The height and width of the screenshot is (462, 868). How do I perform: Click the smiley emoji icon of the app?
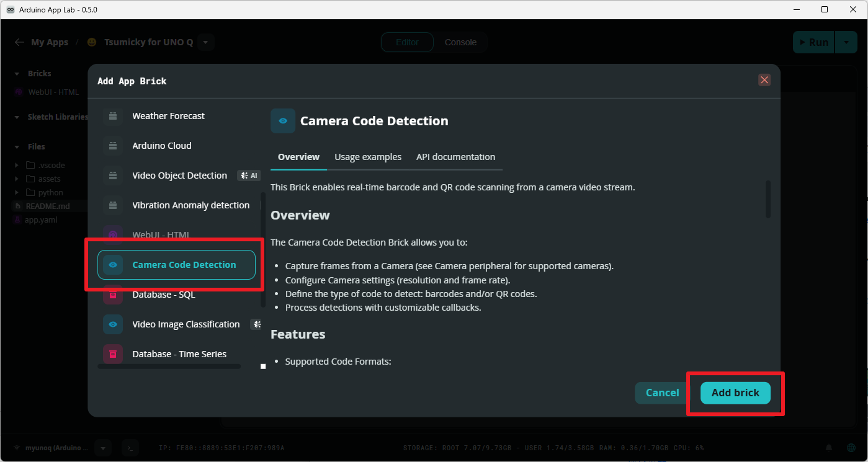tap(92, 42)
